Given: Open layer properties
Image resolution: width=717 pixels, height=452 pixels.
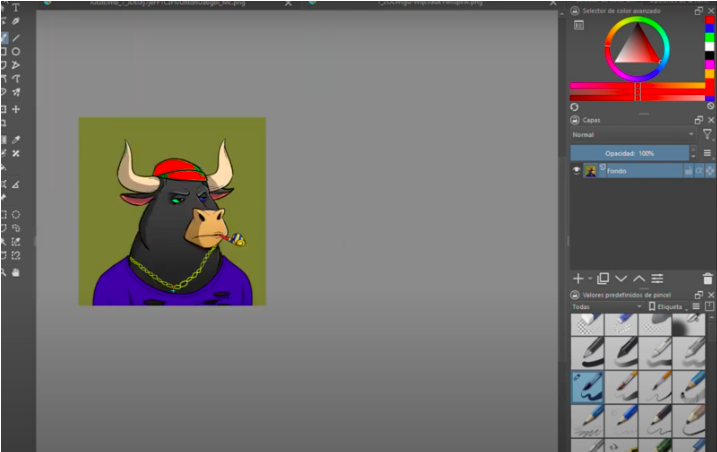Looking at the screenshot, I should [x=657, y=278].
